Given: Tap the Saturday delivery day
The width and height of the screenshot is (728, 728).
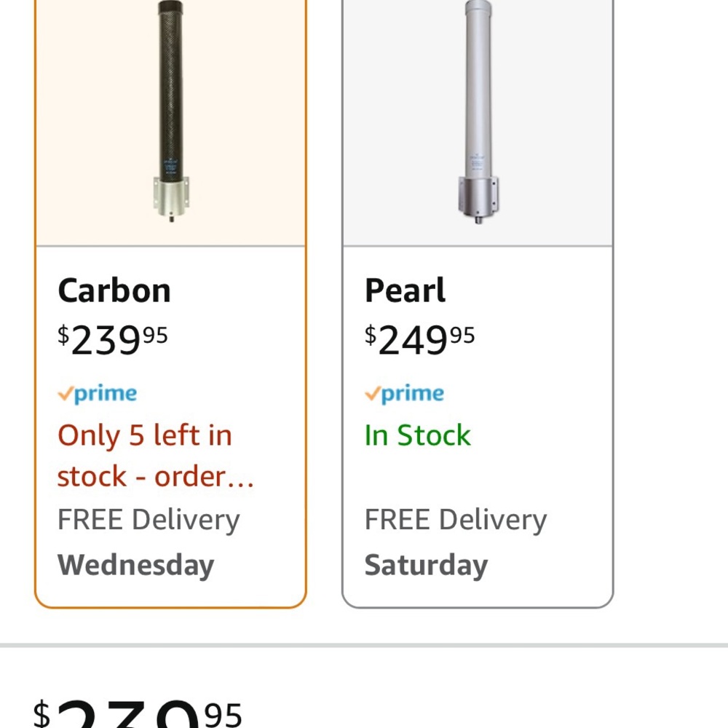Looking at the screenshot, I should click(x=427, y=565).
